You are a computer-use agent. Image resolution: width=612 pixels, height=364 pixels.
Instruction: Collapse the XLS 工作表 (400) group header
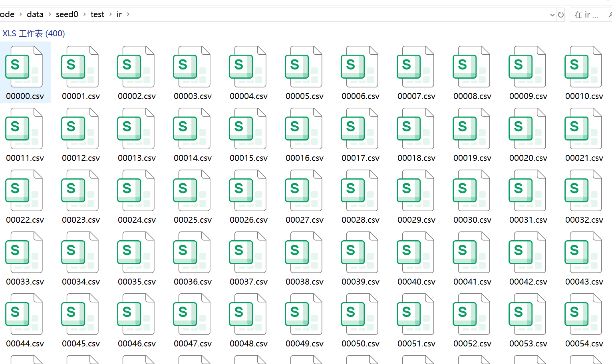pyautogui.click(x=34, y=34)
